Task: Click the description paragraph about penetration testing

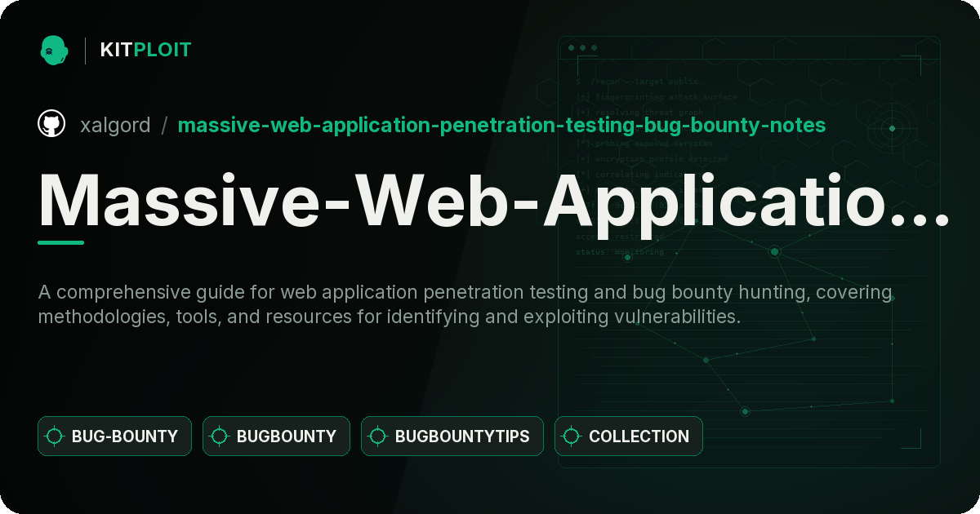Action: tap(465, 304)
